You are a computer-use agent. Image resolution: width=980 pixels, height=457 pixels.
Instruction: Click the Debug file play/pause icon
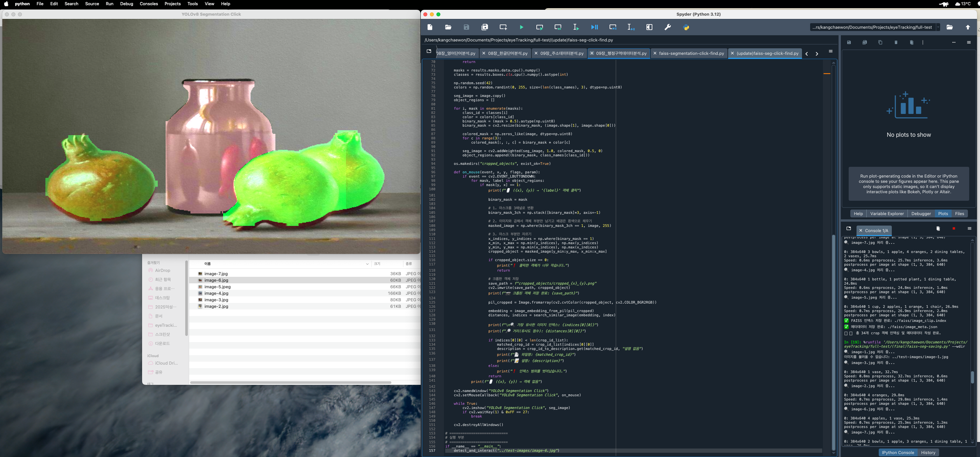[x=594, y=27]
